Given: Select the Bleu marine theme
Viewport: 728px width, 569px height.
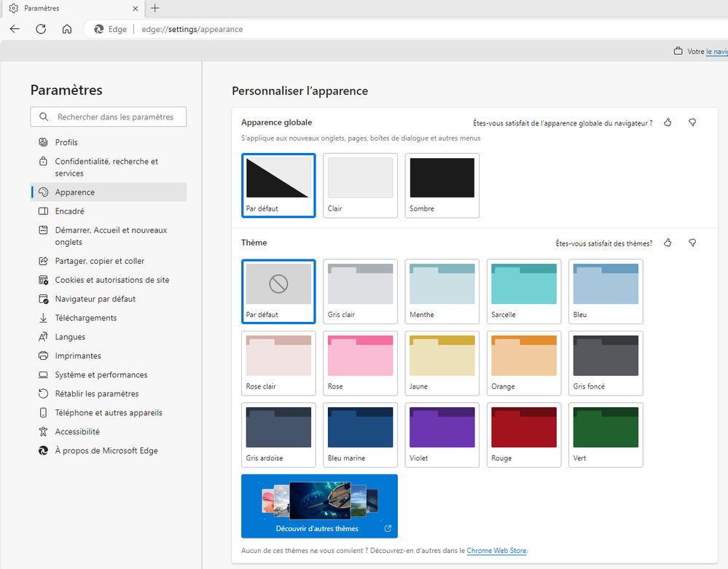Looking at the screenshot, I should 360,435.
